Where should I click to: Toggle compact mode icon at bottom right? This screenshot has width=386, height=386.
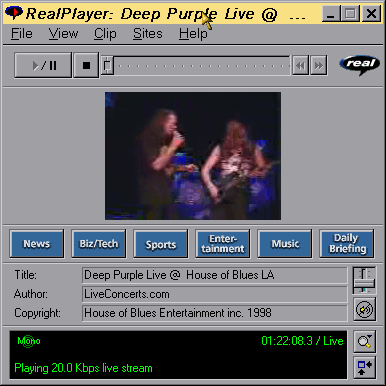[x=364, y=367]
